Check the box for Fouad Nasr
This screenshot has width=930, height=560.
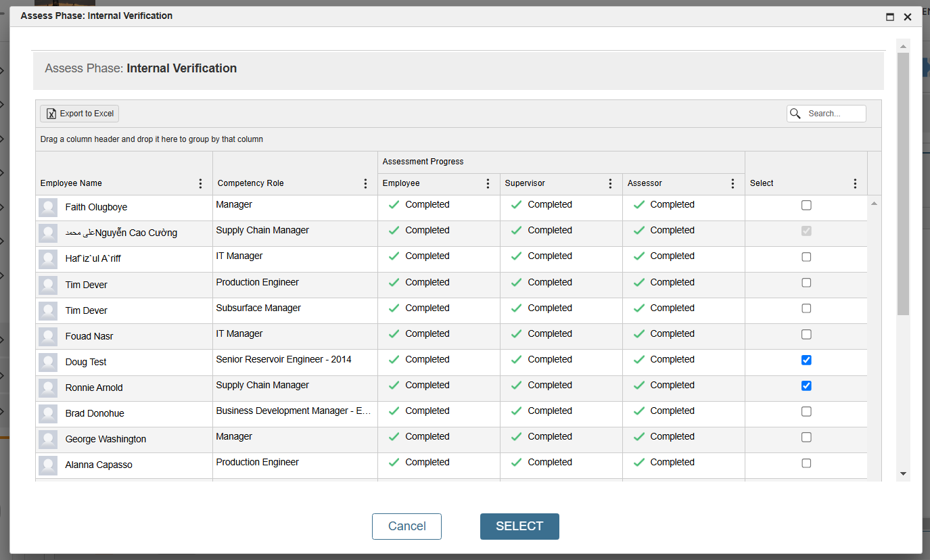click(x=806, y=334)
